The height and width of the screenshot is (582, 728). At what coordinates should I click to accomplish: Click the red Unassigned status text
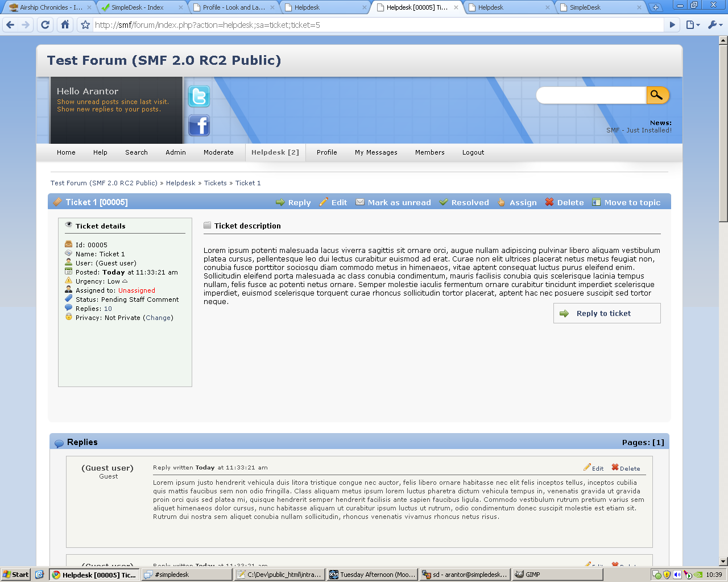point(136,290)
